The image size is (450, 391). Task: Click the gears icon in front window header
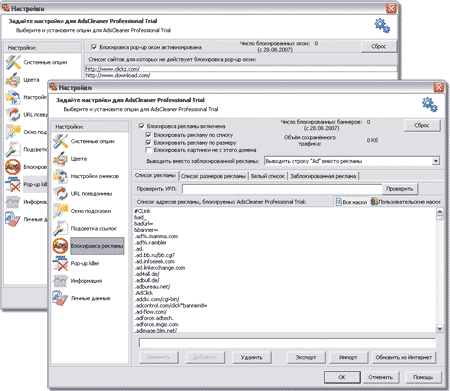pos(430,105)
